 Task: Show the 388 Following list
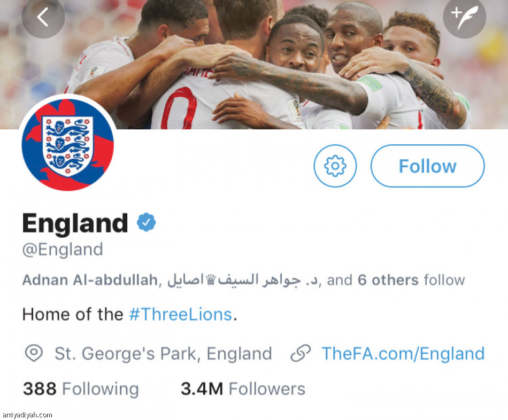tap(80, 388)
